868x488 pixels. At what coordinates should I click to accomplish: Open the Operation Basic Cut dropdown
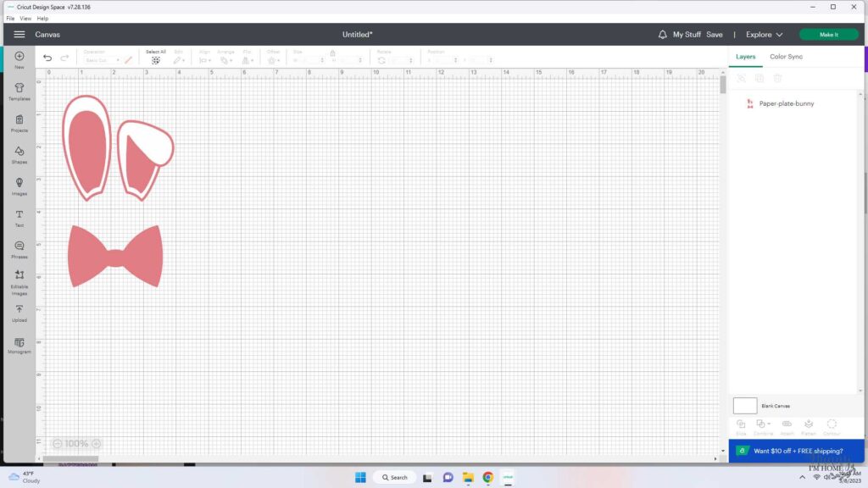102,60
